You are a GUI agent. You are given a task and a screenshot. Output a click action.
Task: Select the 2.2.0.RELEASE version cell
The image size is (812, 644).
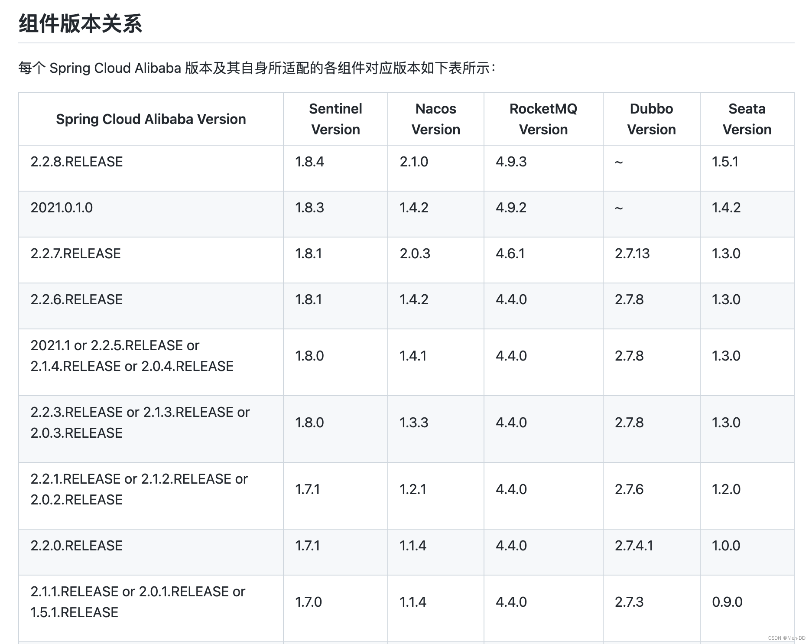[77, 546]
